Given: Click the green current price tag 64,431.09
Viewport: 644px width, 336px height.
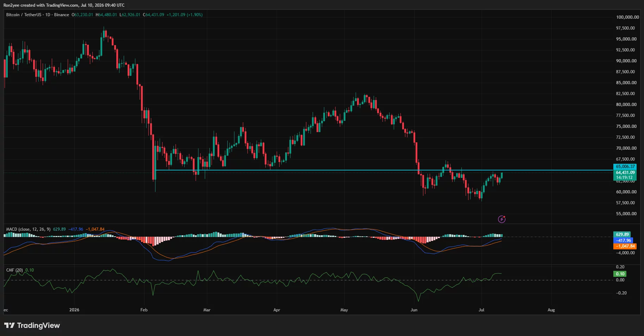Looking at the screenshot, I should pyautogui.click(x=625, y=173).
